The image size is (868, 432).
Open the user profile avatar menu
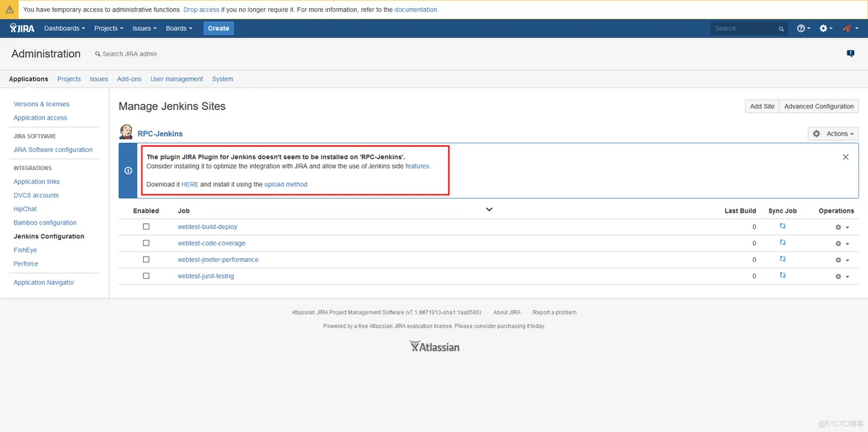pyautogui.click(x=849, y=29)
